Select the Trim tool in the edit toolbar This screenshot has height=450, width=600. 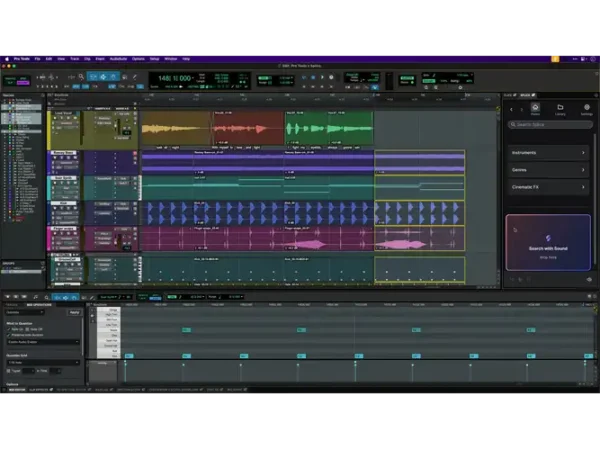click(x=93, y=77)
